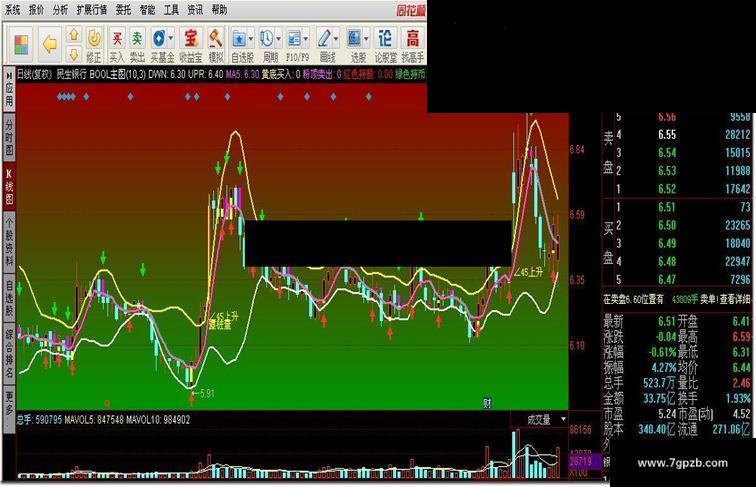Click the sidebar collapse icon above 应用
Viewport: 756px width, 487px height.
(9, 76)
